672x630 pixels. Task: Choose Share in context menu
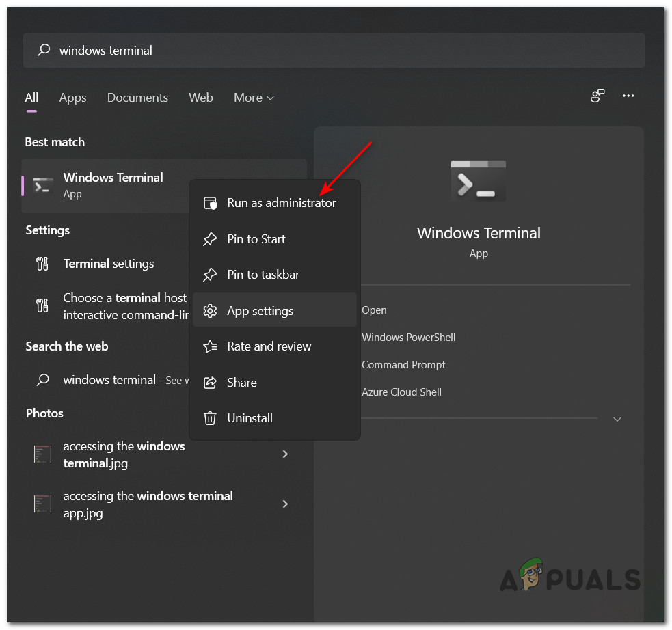(x=275, y=382)
